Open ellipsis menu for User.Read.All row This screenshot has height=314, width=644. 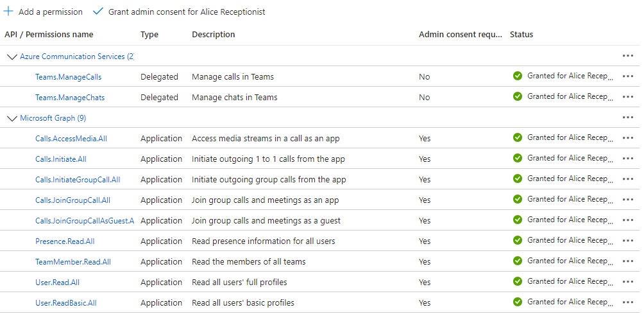(627, 282)
